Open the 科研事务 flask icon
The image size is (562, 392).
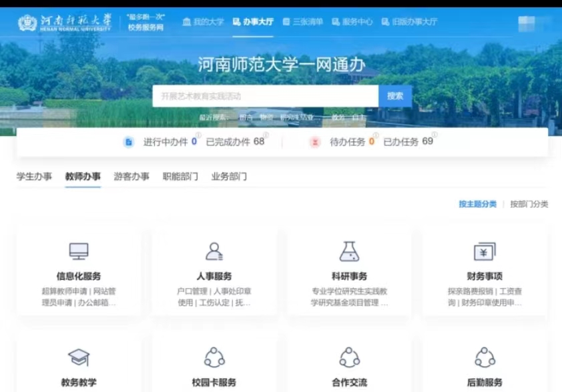click(x=349, y=251)
